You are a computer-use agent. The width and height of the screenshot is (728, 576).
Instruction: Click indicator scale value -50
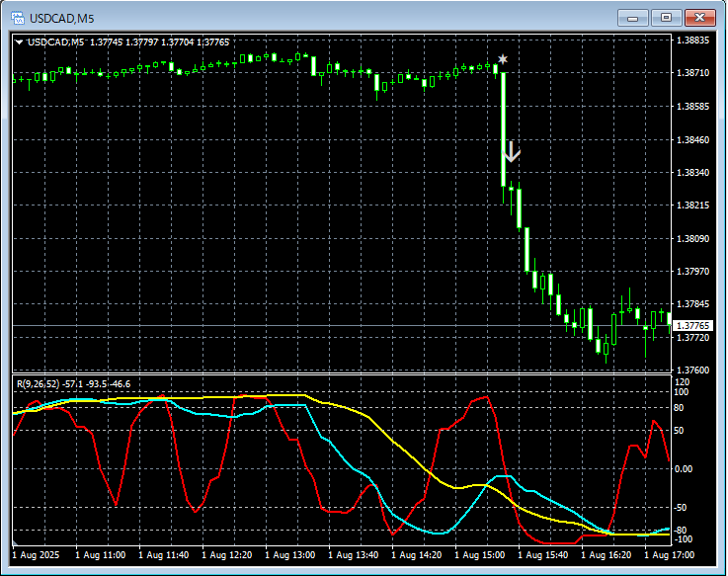point(681,508)
